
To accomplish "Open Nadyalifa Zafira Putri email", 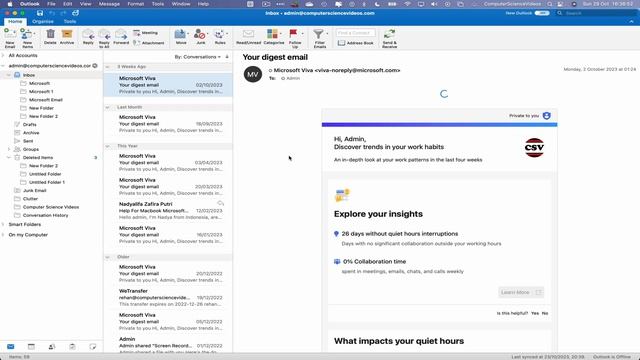I will point(168,211).
